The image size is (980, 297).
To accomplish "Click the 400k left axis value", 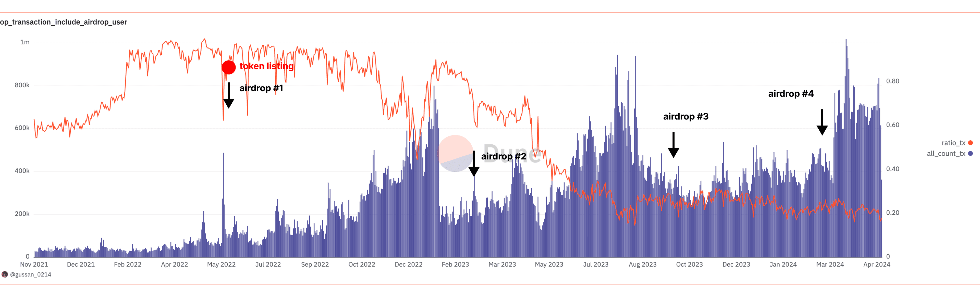I will point(22,171).
